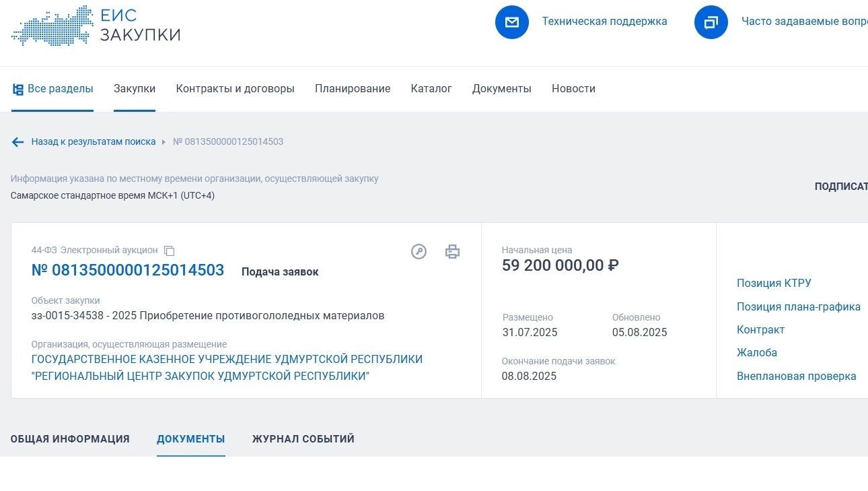Select the Документы tab below card
The height and width of the screenshot is (491, 868).
point(191,439)
